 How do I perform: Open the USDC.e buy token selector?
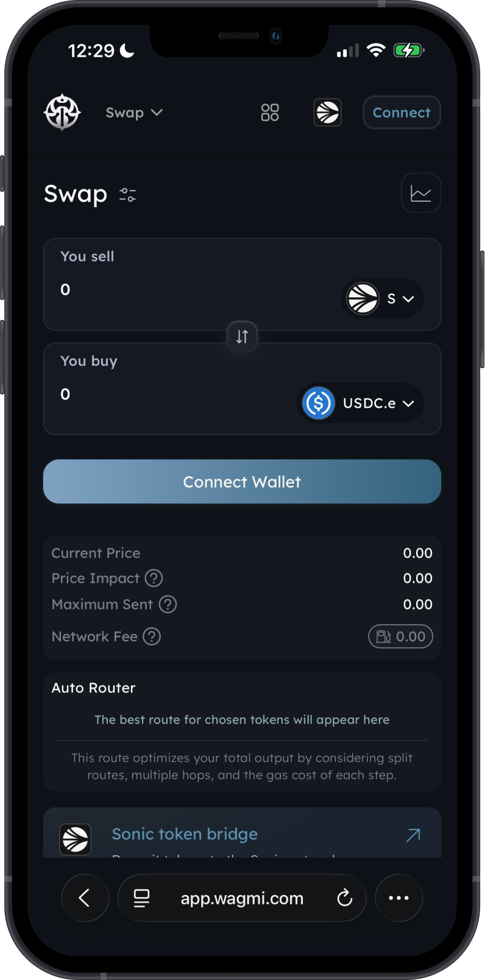click(x=360, y=403)
